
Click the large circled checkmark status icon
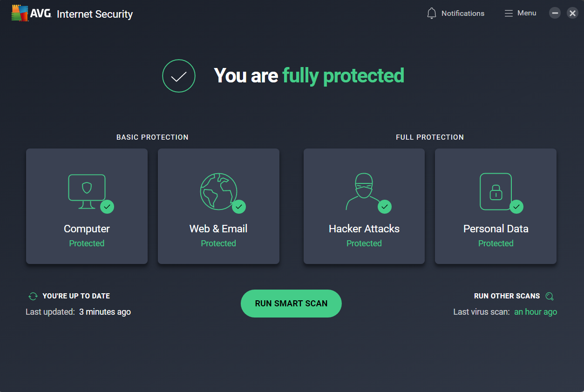[179, 76]
